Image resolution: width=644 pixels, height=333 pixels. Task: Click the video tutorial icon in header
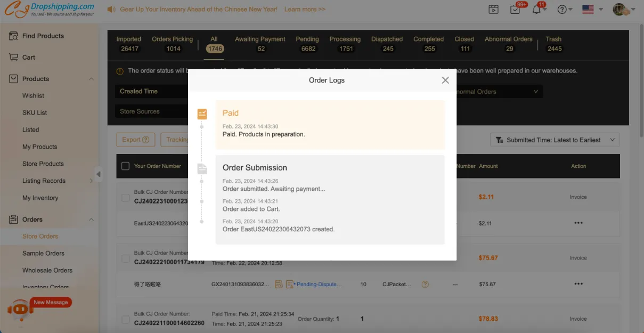[x=493, y=10]
